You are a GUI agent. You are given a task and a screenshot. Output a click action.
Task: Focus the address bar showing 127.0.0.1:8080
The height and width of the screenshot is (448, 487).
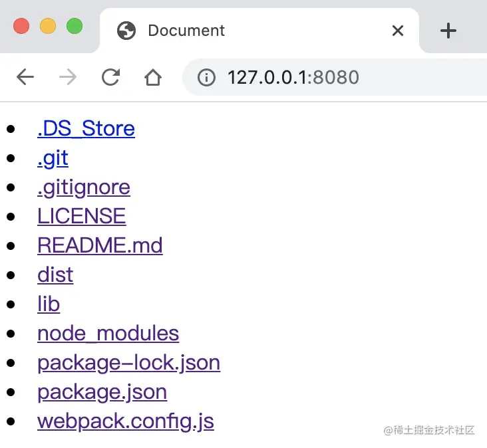pyautogui.click(x=335, y=77)
